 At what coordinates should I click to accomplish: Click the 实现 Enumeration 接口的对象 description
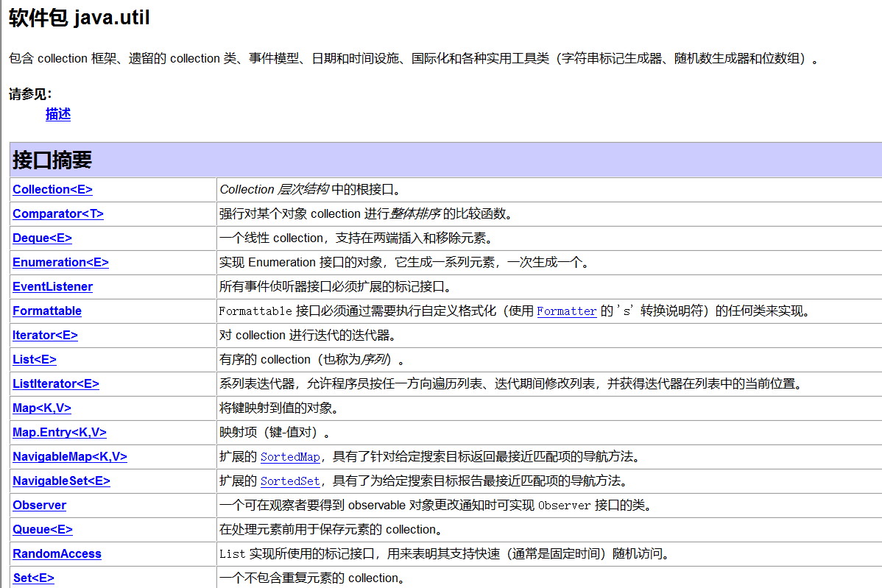[404, 262]
